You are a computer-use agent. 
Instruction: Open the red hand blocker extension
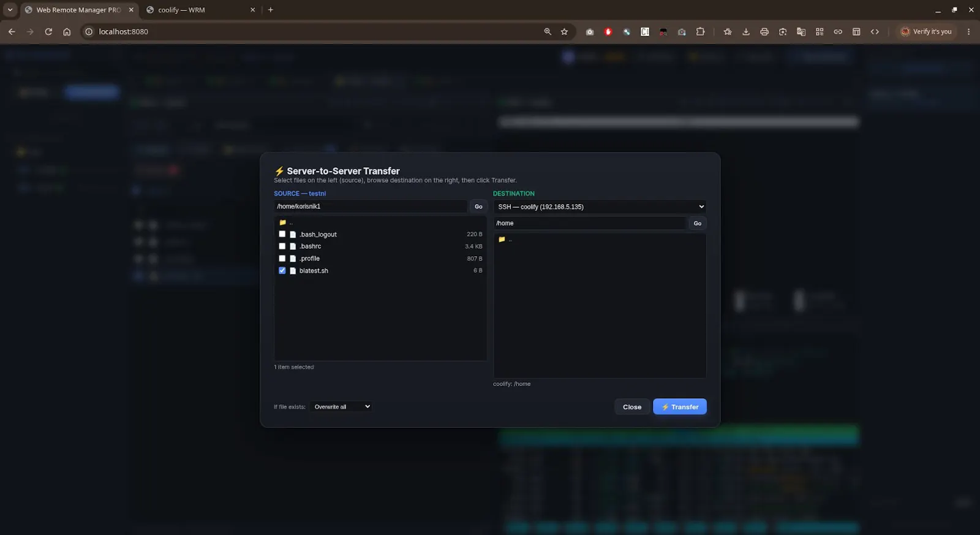pyautogui.click(x=608, y=32)
